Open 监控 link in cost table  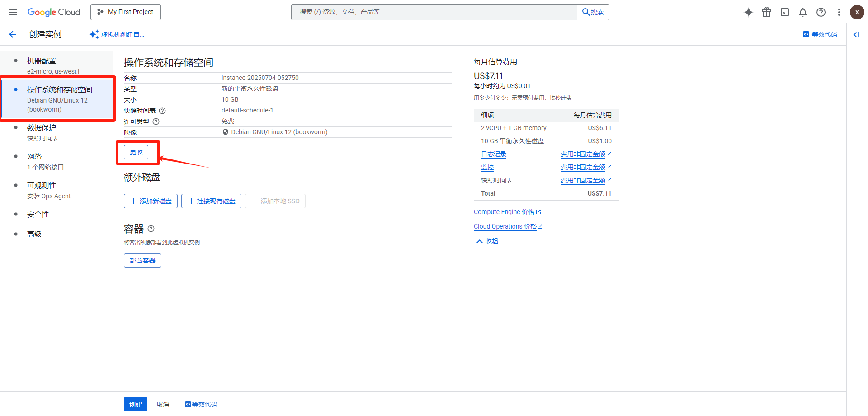pyautogui.click(x=487, y=167)
